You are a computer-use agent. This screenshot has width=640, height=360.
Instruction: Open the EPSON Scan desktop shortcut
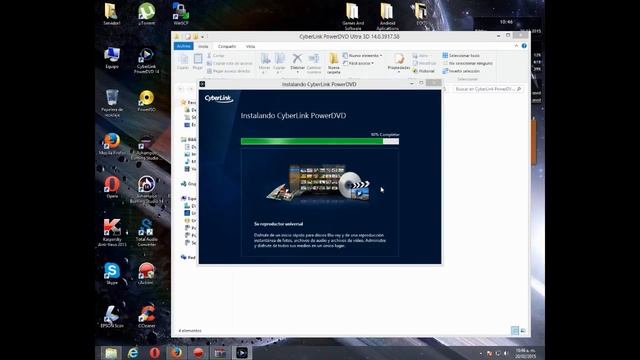pos(112,317)
